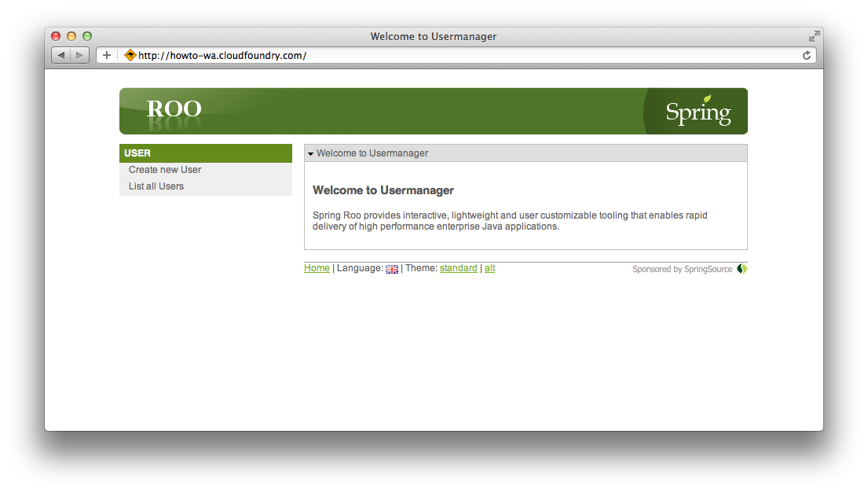
Task: Switch language via the UK flag icon
Action: (392, 269)
